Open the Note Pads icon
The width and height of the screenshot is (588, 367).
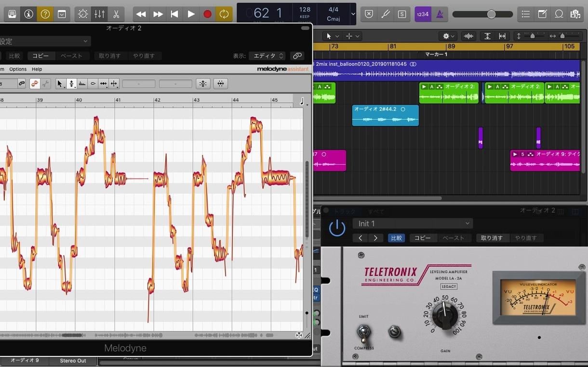tap(542, 14)
